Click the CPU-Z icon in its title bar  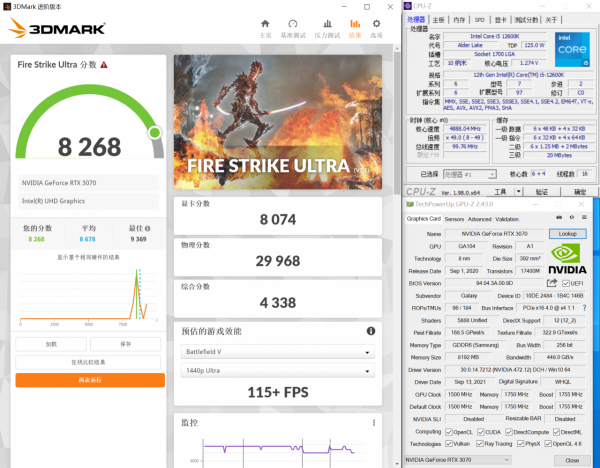[x=408, y=6]
